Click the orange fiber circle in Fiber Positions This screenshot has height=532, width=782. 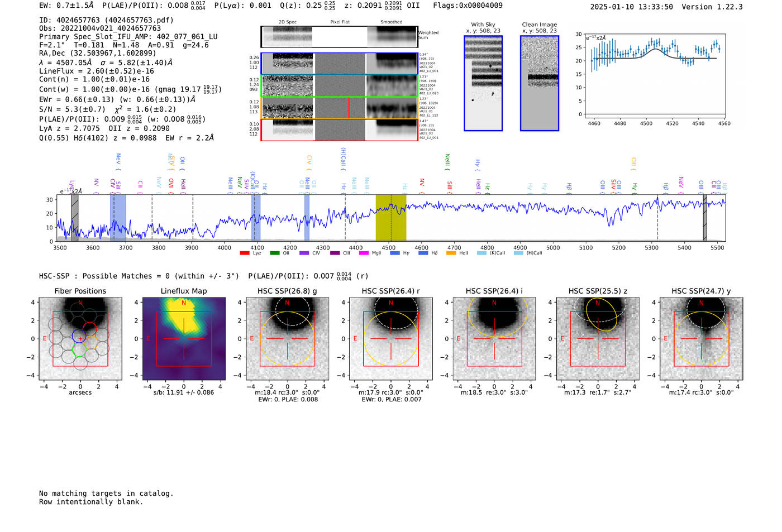tap(91, 342)
